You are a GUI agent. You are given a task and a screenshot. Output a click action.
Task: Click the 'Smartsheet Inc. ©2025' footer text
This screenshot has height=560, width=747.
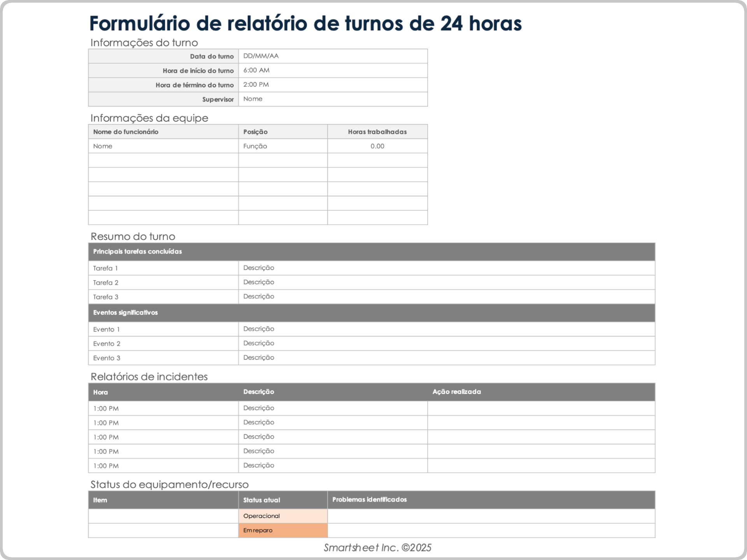point(377,548)
